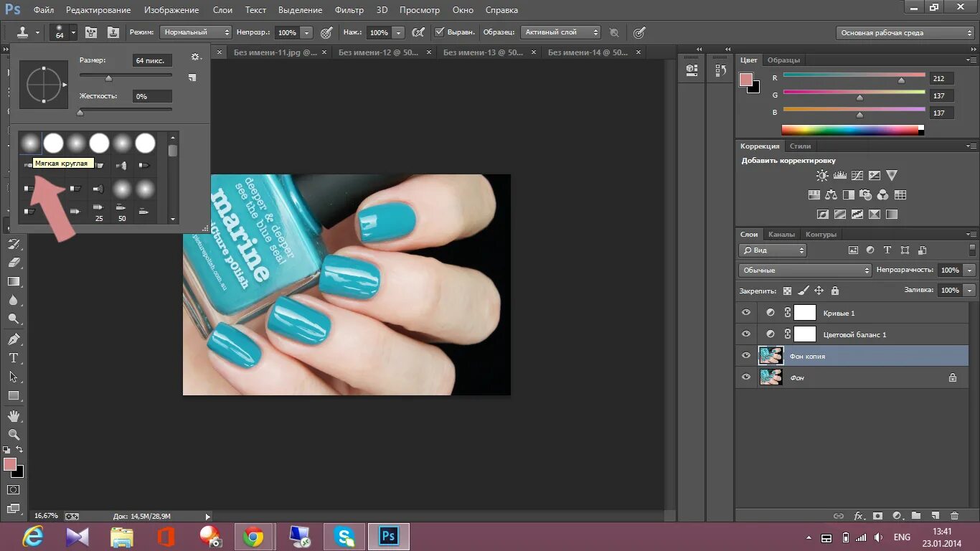Add Vibrance adjustment
Viewport: 980px width, 551px height.
tap(891, 175)
